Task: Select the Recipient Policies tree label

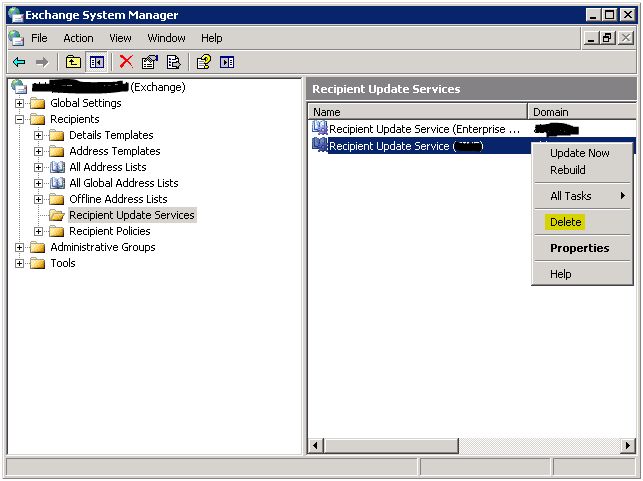Action: (x=110, y=231)
